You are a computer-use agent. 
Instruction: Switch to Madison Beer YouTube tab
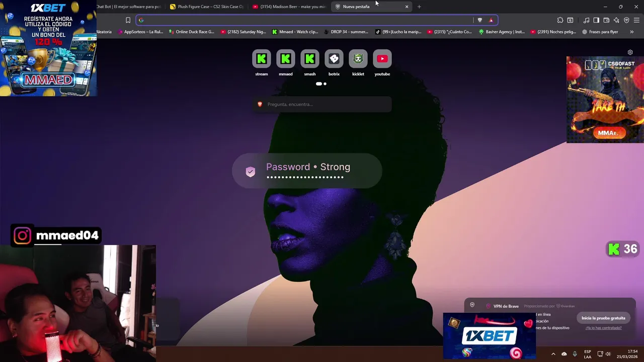coord(289,7)
